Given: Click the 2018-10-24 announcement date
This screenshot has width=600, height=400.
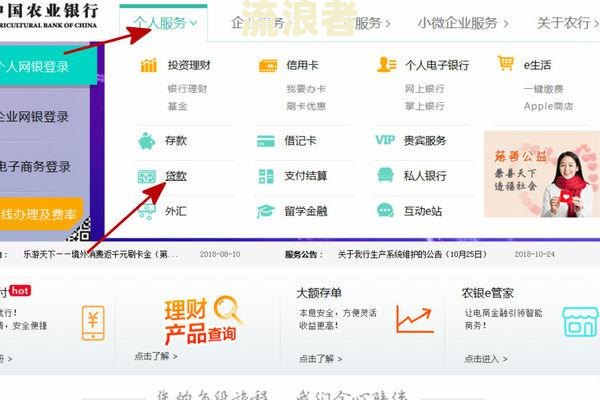Looking at the screenshot, I should 535,255.
